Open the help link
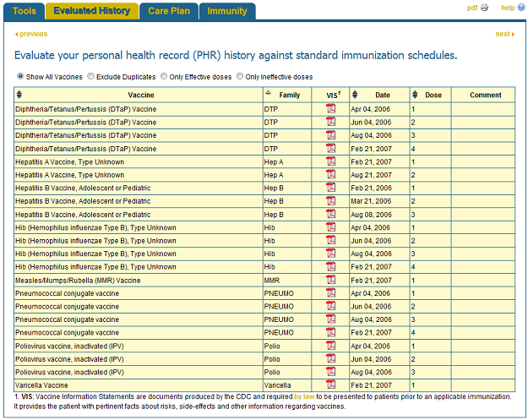This screenshot has width=528, height=420. [x=508, y=8]
